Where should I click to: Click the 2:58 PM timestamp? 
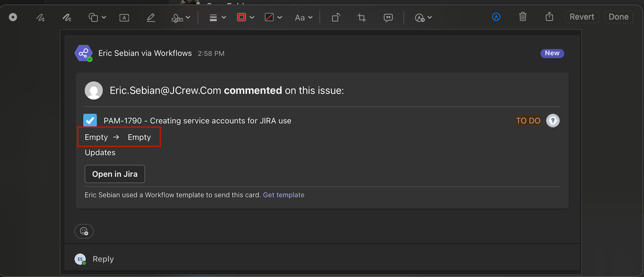211,54
